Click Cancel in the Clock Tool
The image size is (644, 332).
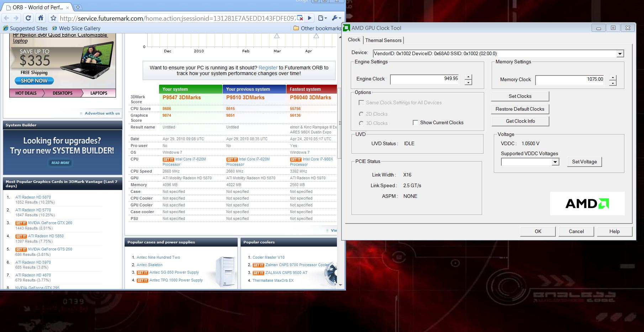[576, 231]
